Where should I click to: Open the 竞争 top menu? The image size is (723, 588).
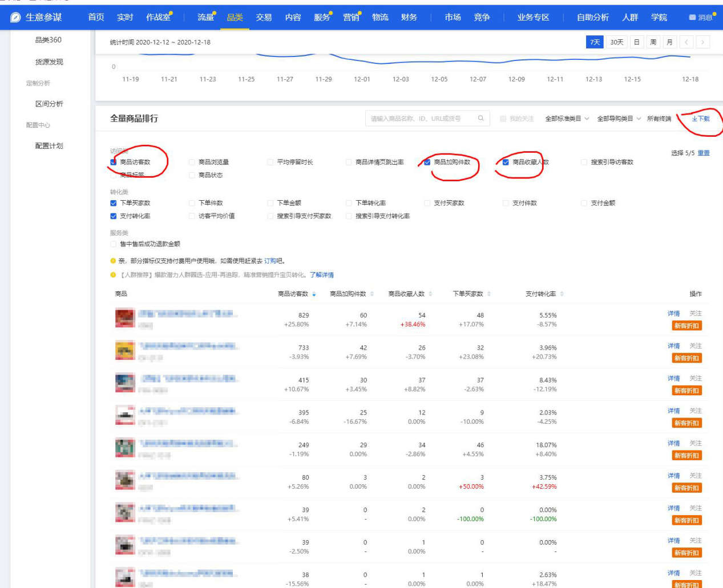(482, 18)
